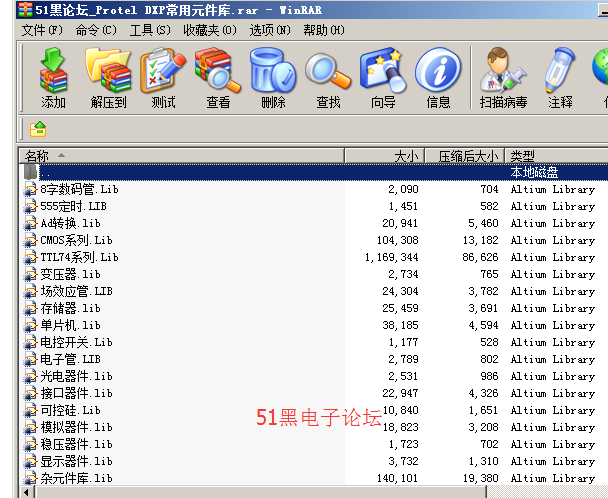Image resolution: width=608 pixels, height=498 pixels.
Task: Select the parent folder '..' row
Action: click(314, 172)
